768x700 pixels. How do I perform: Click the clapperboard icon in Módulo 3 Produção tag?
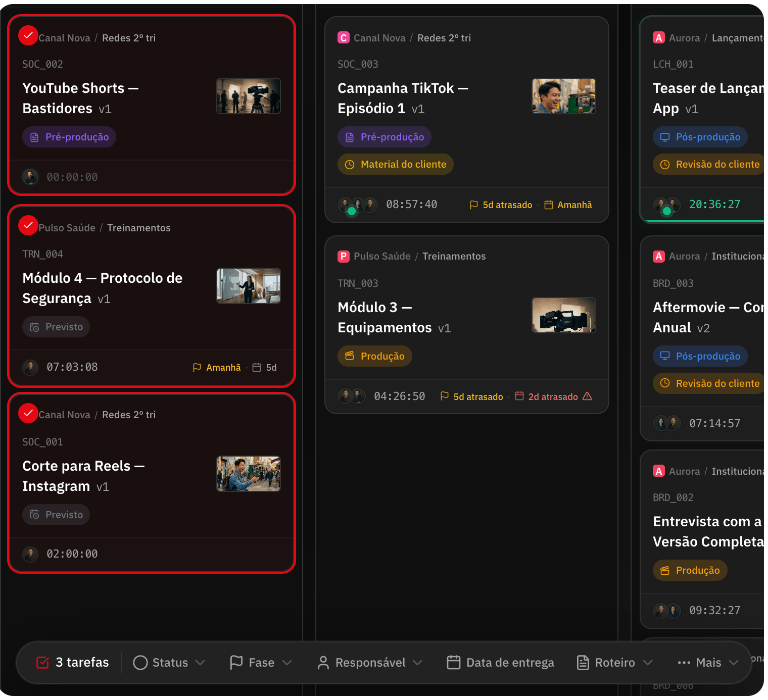pyautogui.click(x=350, y=356)
